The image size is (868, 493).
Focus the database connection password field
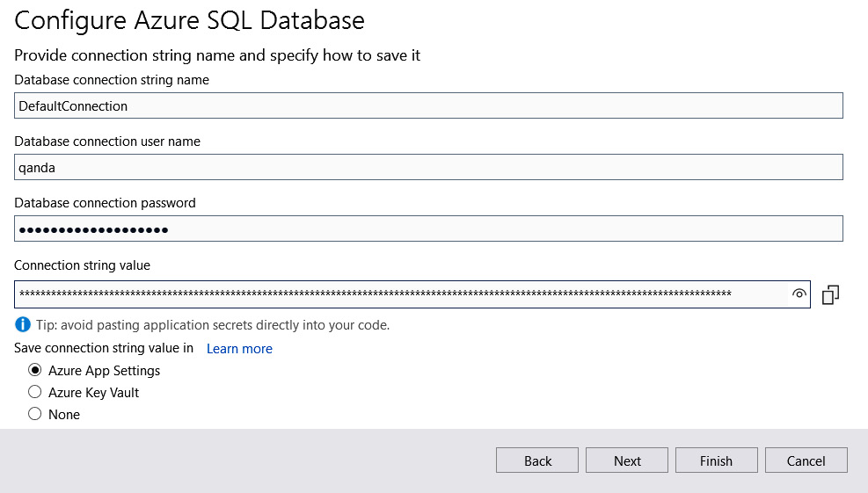428,228
